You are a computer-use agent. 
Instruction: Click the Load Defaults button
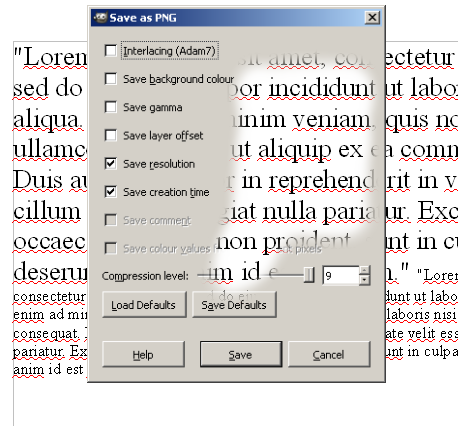coord(144,305)
